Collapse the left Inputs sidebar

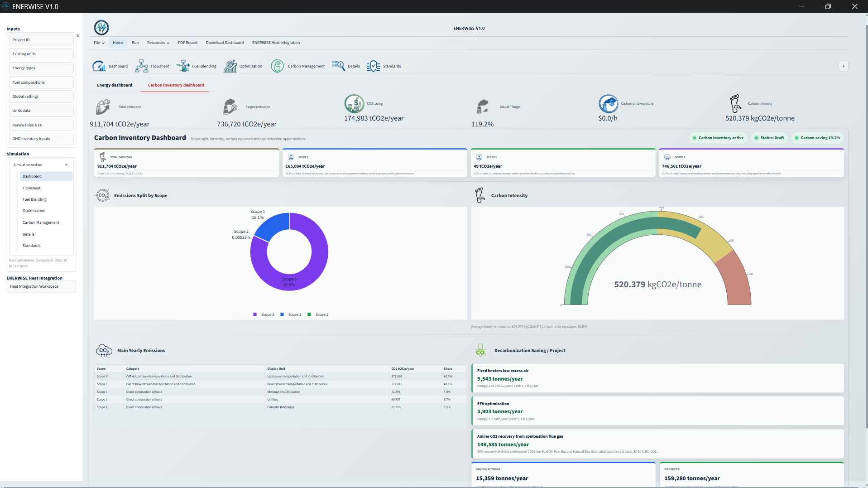(x=78, y=35)
